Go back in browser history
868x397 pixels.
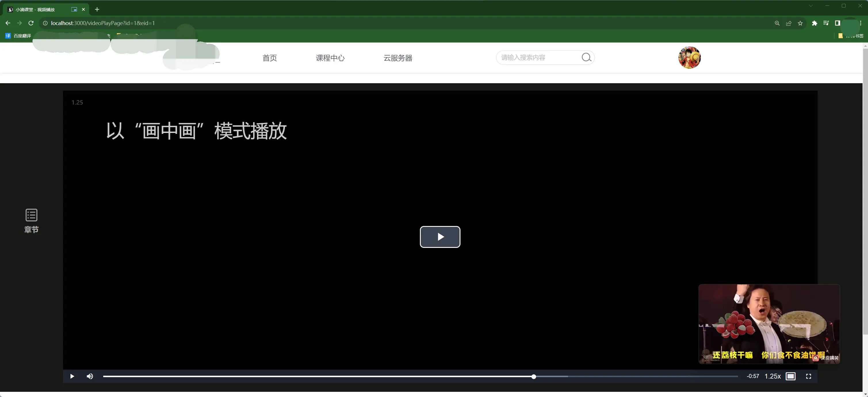coord(8,23)
